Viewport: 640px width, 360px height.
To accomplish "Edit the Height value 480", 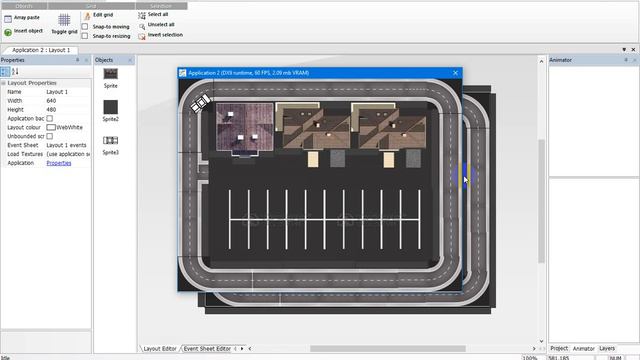I will pyautogui.click(x=68, y=110).
